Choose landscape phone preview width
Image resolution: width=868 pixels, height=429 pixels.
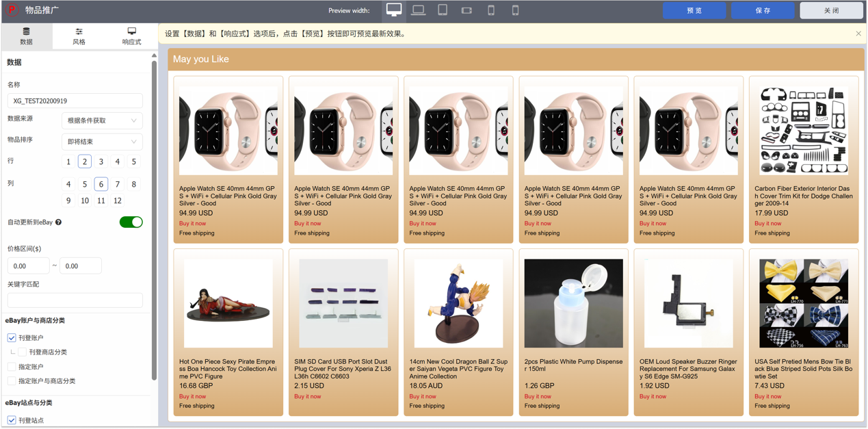466,10
